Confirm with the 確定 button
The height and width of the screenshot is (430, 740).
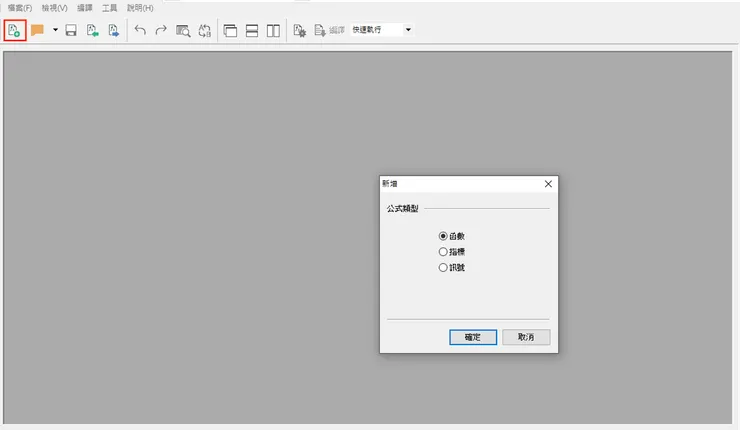click(473, 337)
